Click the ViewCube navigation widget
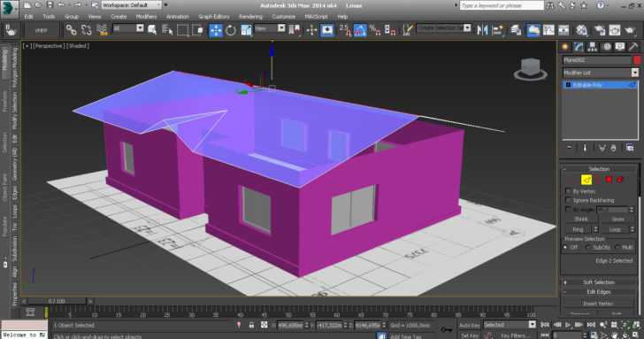The image size is (644, 339). (530, 69)
